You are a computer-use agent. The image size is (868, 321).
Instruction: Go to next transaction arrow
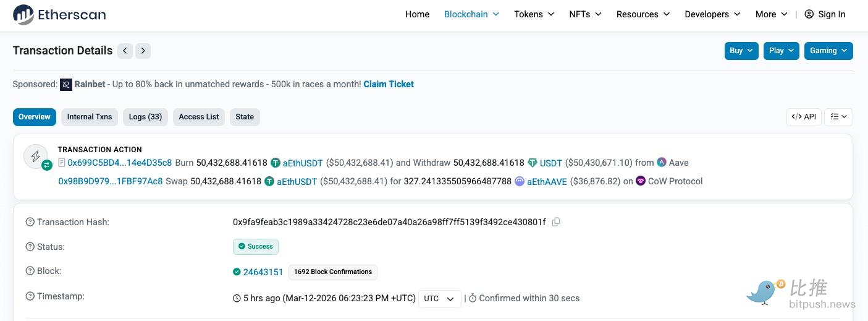tap(143, 51)
